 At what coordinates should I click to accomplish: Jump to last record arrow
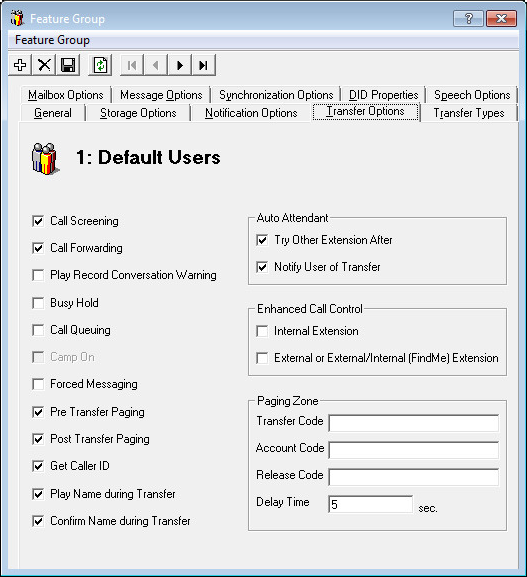(x=203, y=65)
